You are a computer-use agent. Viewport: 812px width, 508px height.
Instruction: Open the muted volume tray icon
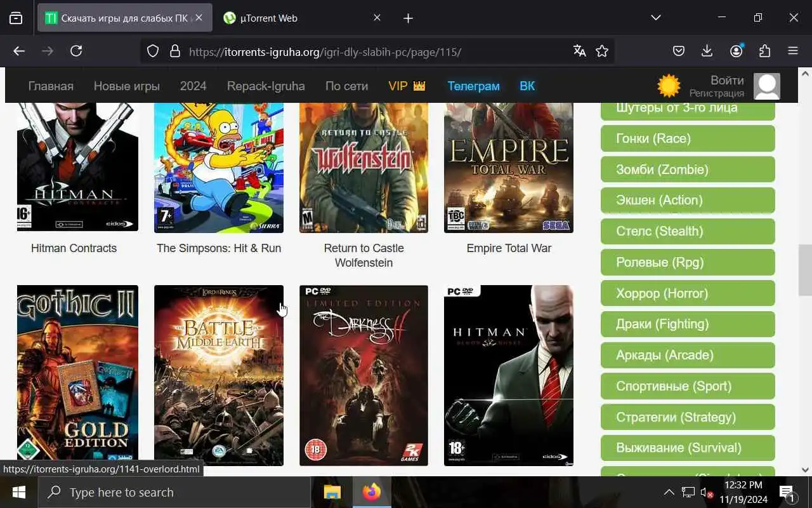pyautogui.click(x=706, y=492)
